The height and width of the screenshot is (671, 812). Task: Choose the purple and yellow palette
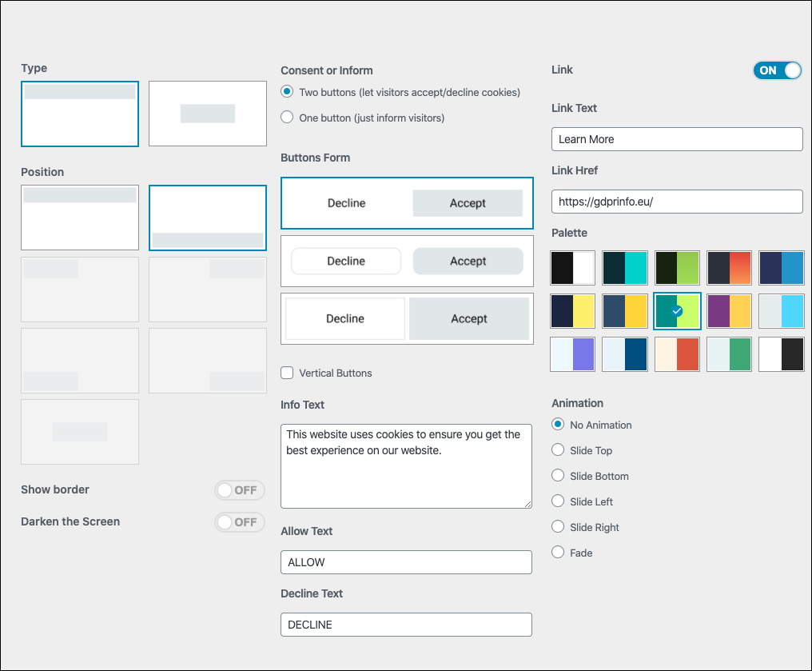tap(729, 311)
